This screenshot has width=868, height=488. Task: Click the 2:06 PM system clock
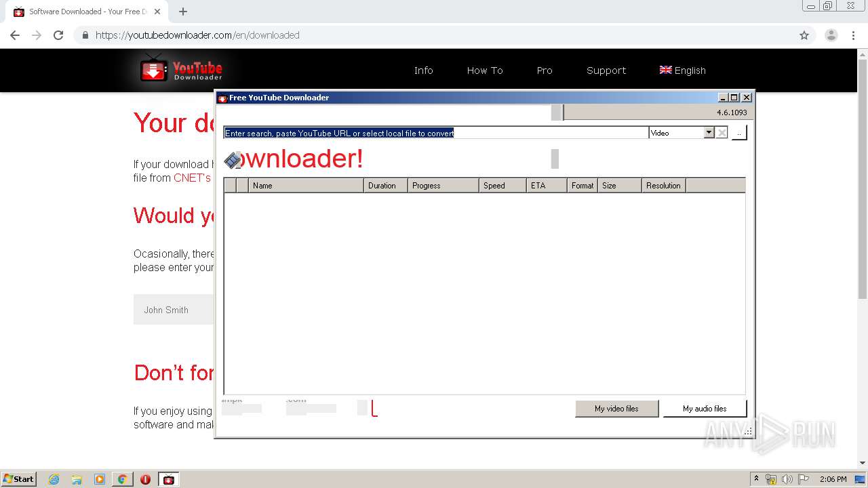tap(833, 479)
